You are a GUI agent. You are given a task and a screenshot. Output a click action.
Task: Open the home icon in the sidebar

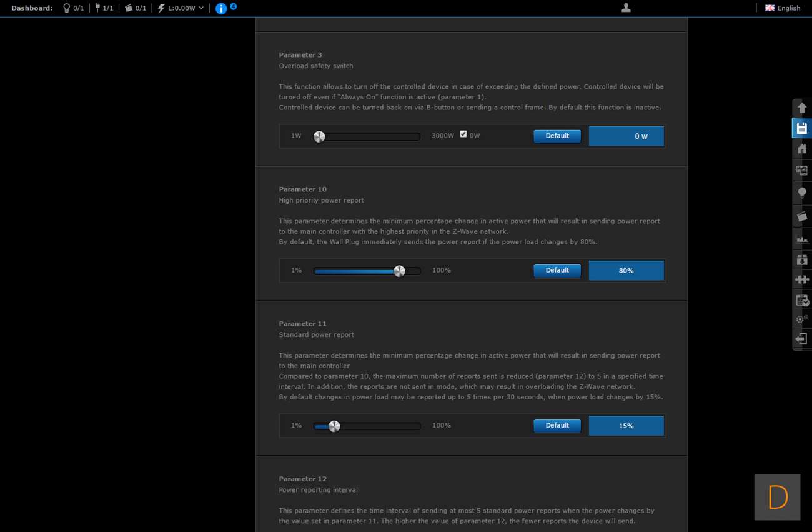(801, 149)
